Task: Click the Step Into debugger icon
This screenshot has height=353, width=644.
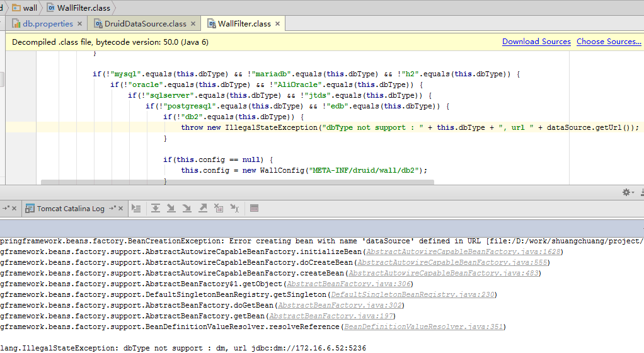Action: click(x=171, y=209)
